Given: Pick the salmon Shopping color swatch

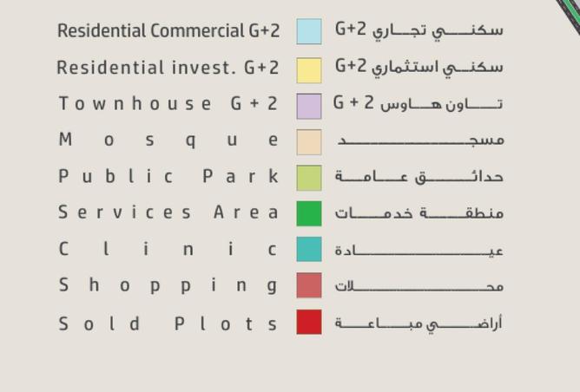Looking at the screenshot, I should [x=308, y=285].
